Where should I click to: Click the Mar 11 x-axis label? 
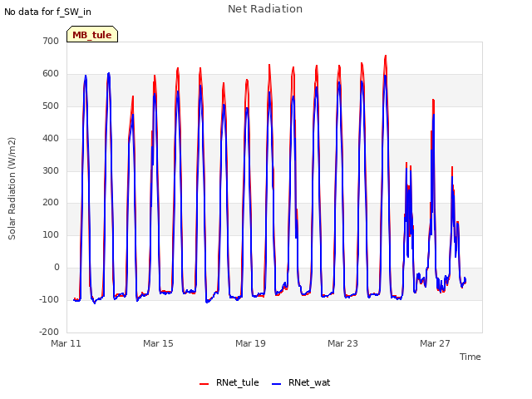point(66,343)
